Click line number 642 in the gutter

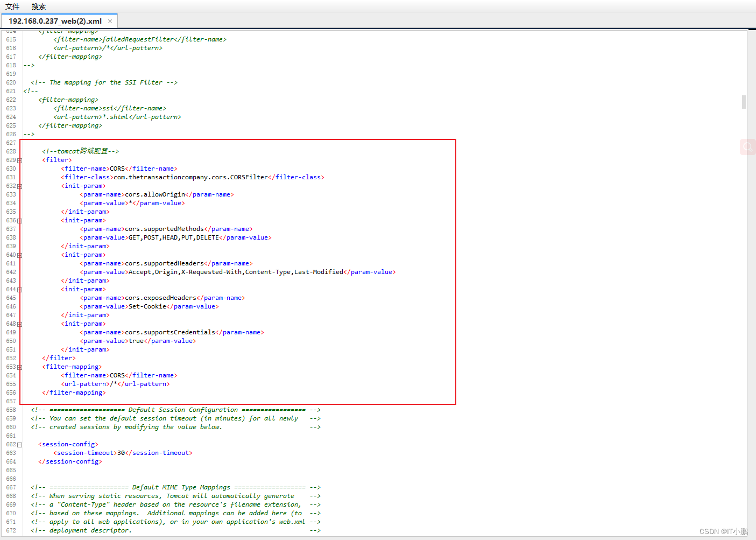pos(11,272)
